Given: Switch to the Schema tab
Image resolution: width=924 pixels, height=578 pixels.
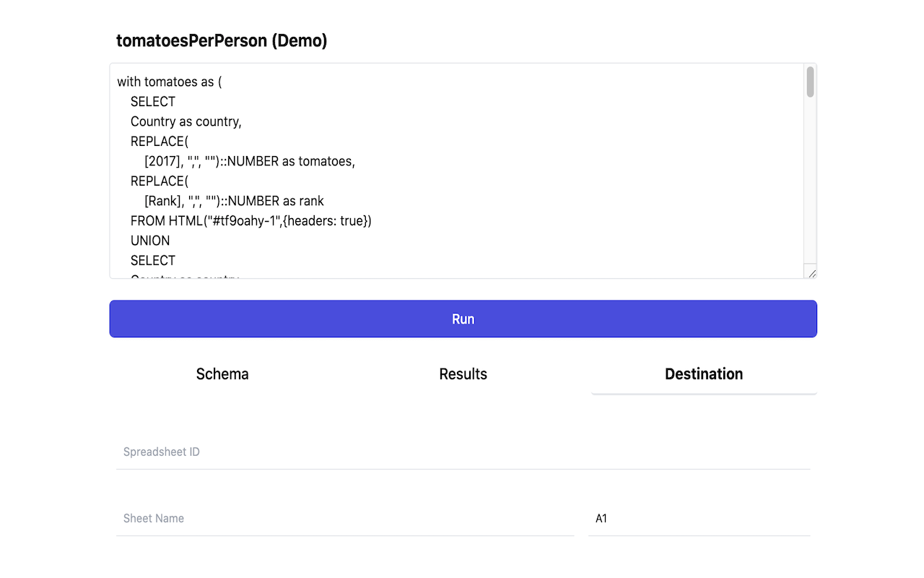Looking at the screenshot, I should [x=222, y=374].
